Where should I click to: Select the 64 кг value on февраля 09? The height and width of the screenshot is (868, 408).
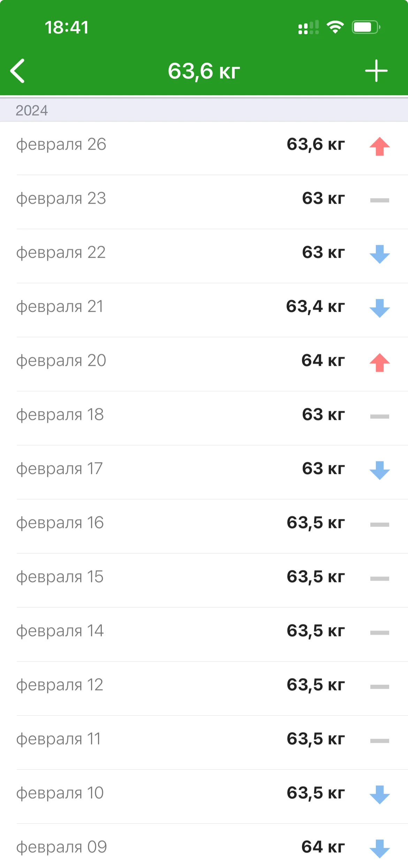coord(323,847)
